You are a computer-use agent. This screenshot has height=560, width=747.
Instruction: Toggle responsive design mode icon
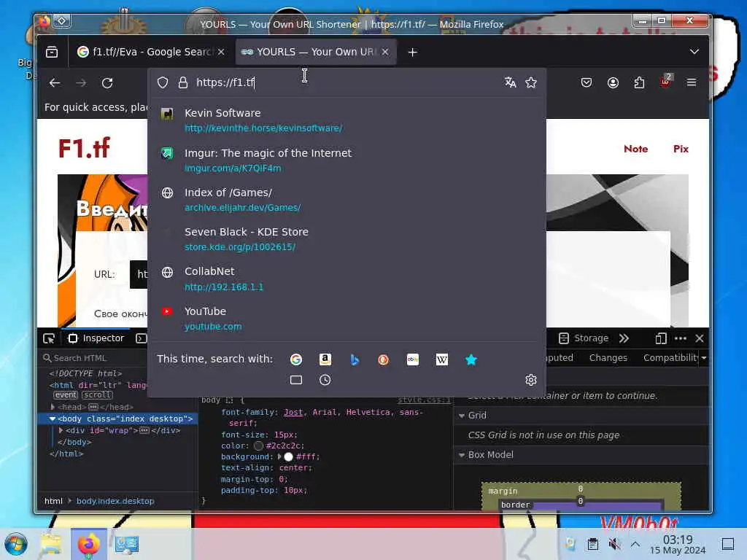tap(661, 338)
